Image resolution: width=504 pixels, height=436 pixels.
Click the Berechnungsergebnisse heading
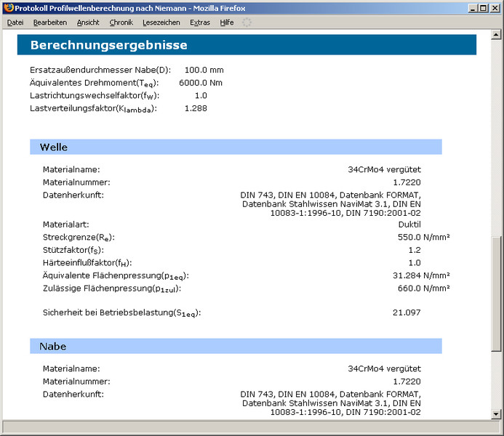109,45
